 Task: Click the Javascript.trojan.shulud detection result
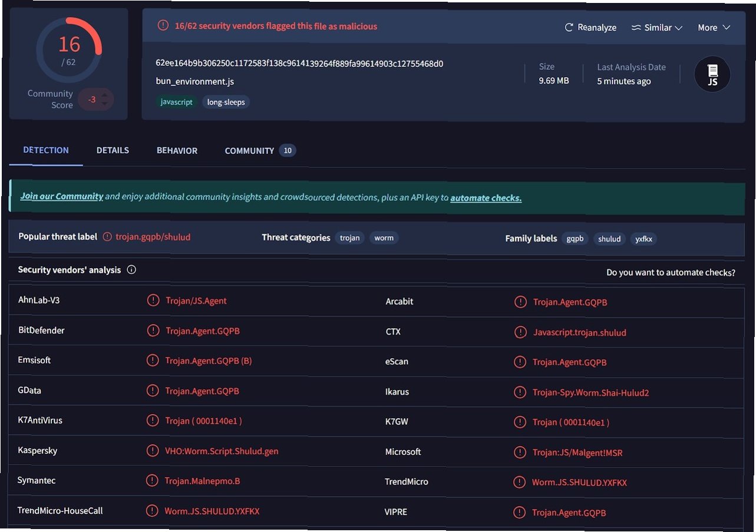tap(580, 332)
